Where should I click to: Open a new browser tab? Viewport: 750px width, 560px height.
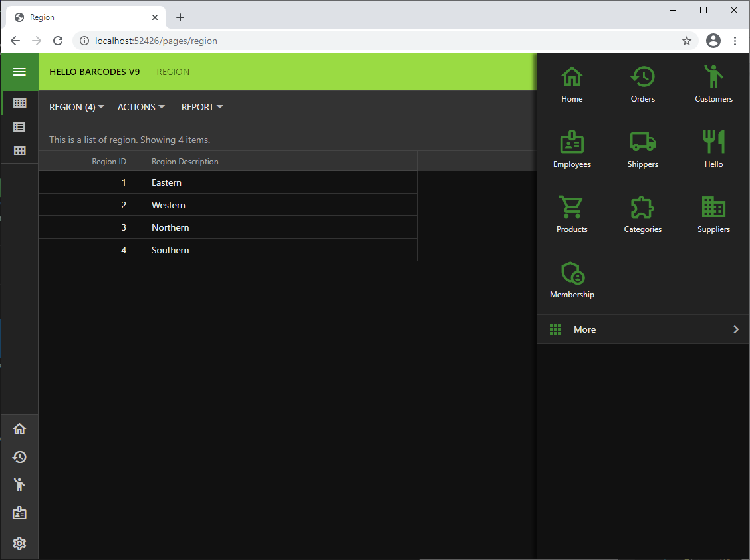180,17
